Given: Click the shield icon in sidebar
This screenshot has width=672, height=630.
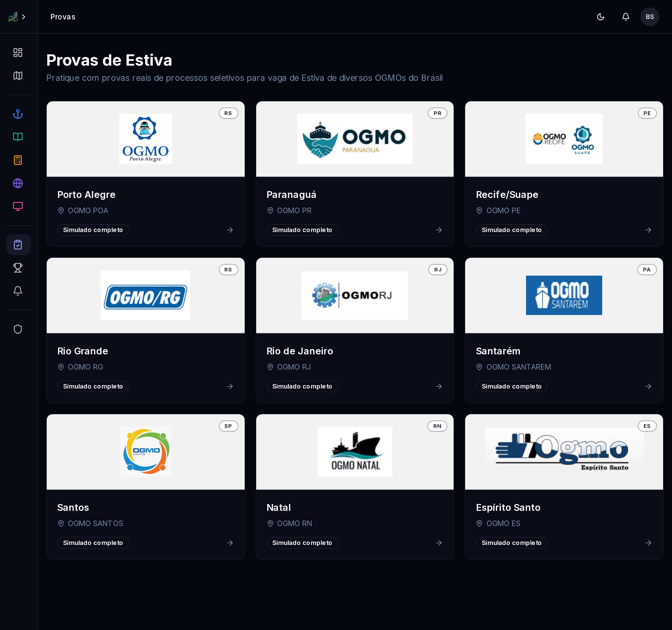Looking at the screenshot, I should 18,329.
